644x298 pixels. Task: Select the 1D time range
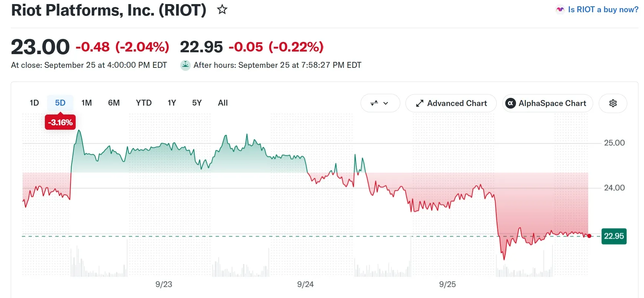[x=34, y=103]
